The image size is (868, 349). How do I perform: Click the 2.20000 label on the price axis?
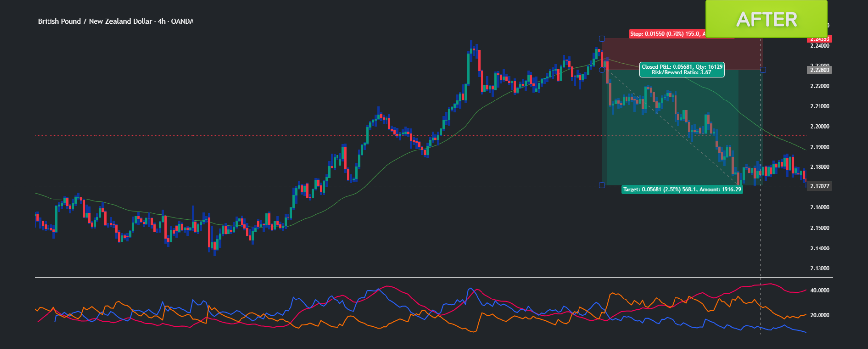[x=820, y=127]
